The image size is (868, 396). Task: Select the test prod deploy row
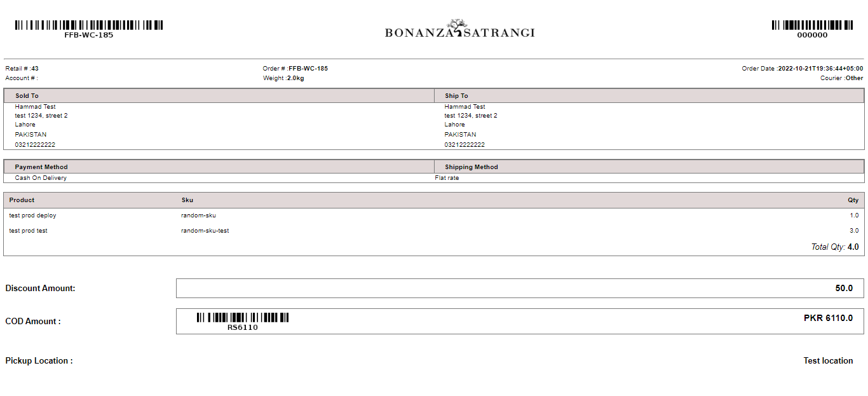click(x=33, y=215)
